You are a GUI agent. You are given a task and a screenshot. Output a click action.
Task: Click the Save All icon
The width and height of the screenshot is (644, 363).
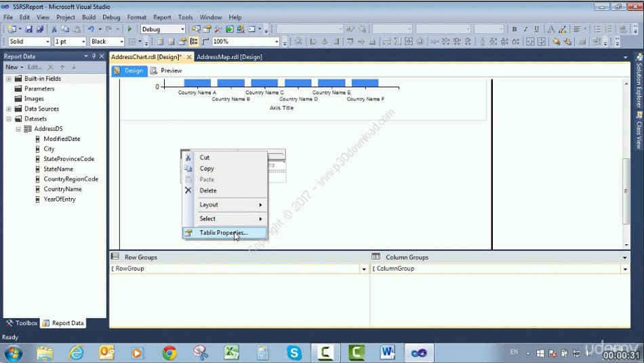[x=40, y=29]
